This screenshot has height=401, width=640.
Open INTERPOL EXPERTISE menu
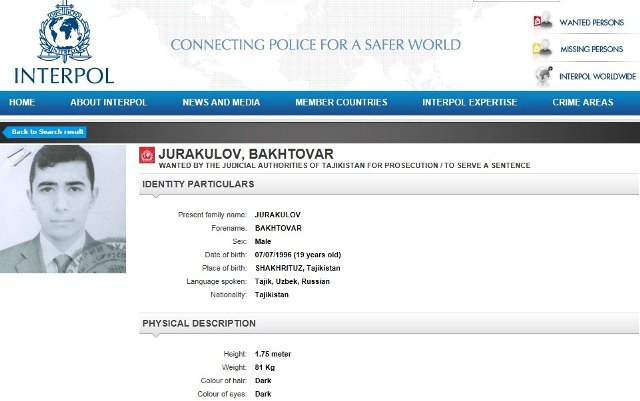[x=469, y=102]
